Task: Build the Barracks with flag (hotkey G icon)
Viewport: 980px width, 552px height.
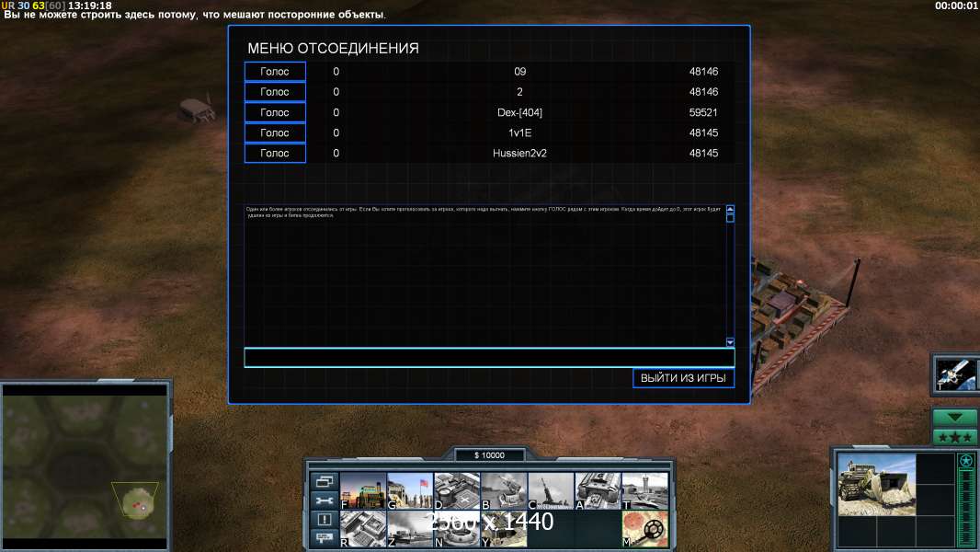Action: click(x=410, y=490)
